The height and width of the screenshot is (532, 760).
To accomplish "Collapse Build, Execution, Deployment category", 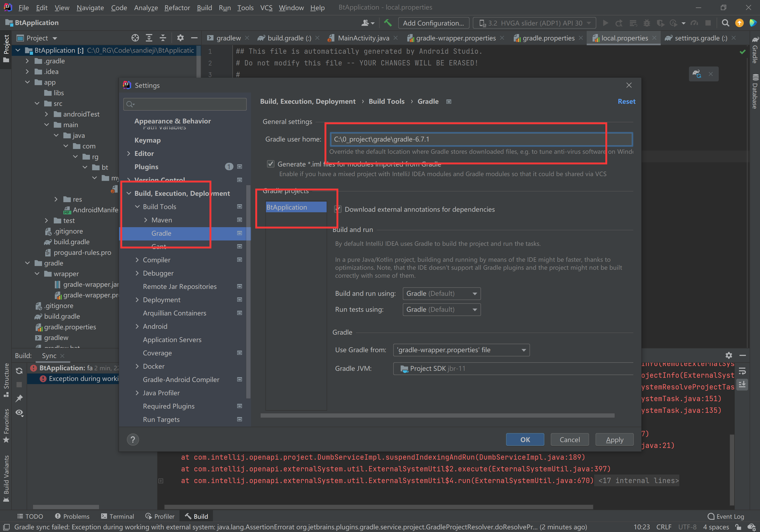I will tap(129, 194).
